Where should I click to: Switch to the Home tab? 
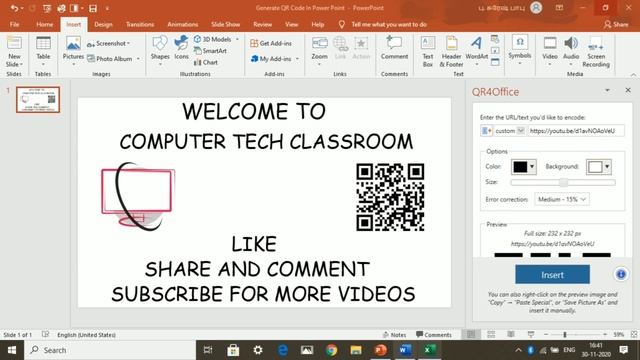coord(44,24)
